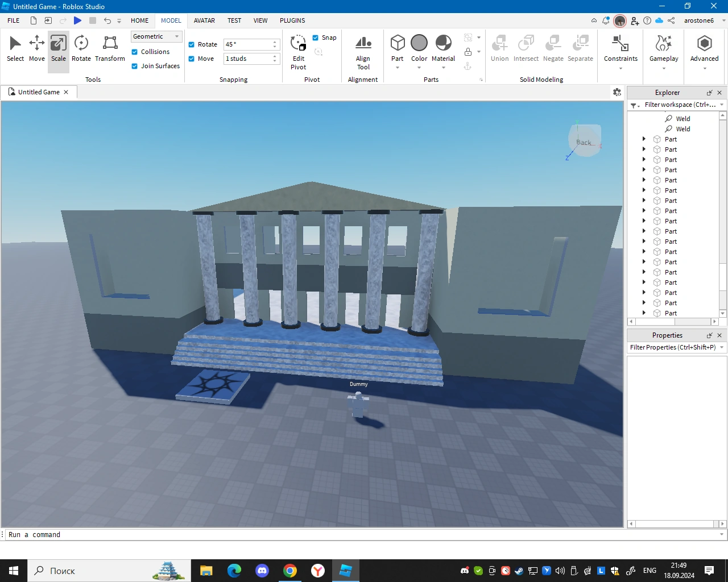Open the Material picker
The height and width of the screenshot is (582, 728).
click(x=443, y=49)
